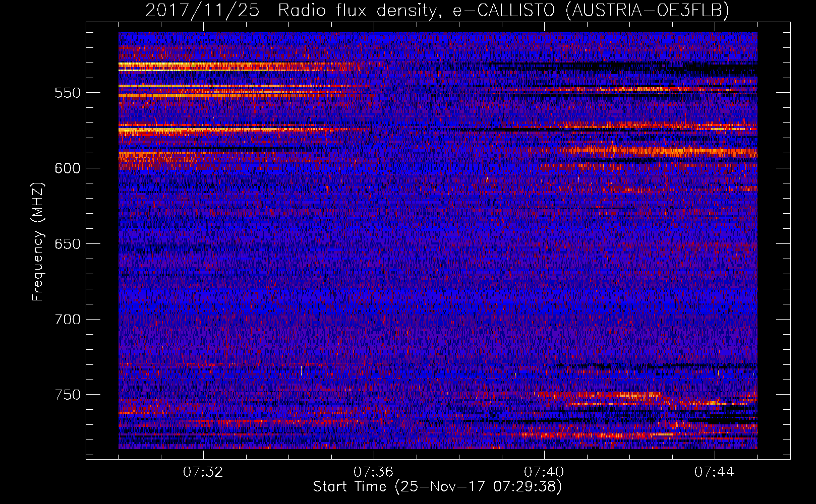Image resolution: width=816 pixels, height=504 pixels.
Task: Click the 700 frequency tick label
Action: tap(68, 320)
